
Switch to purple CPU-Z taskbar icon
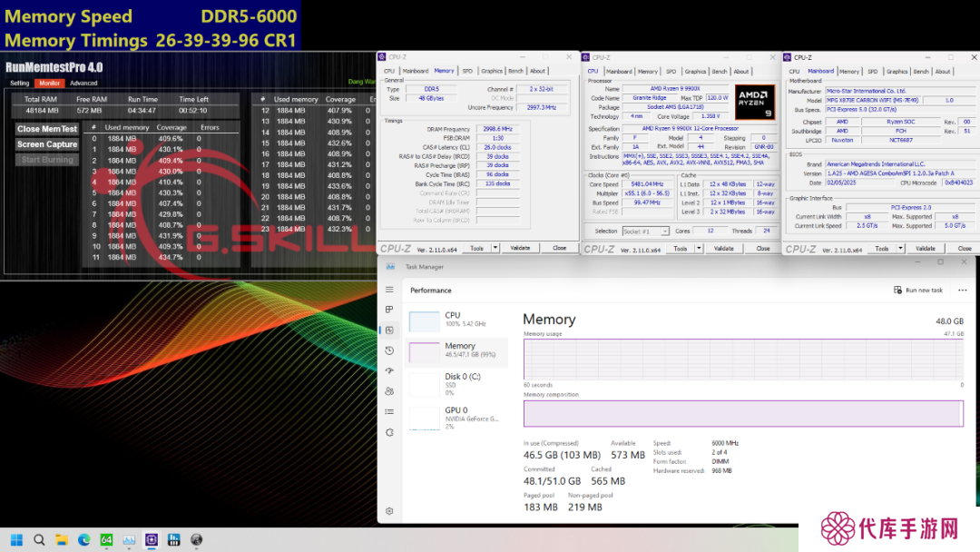point(152,539)
